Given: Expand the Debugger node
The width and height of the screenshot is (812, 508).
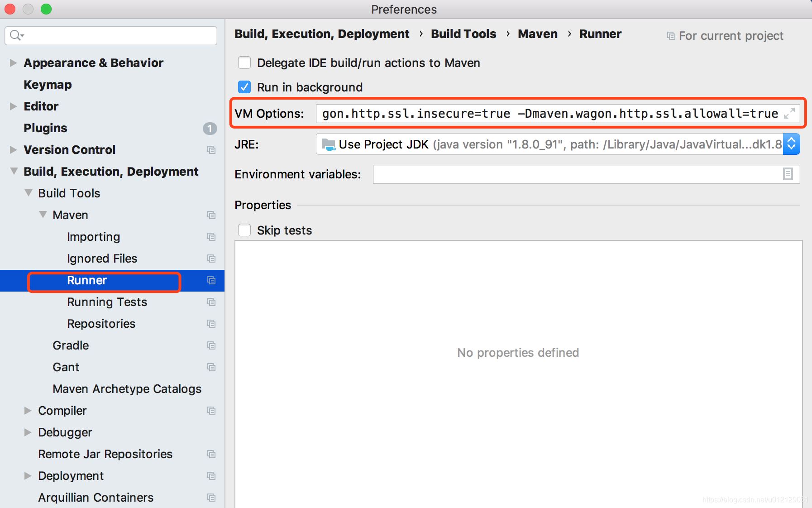Looking at the screenshot, I should (28, 432).
